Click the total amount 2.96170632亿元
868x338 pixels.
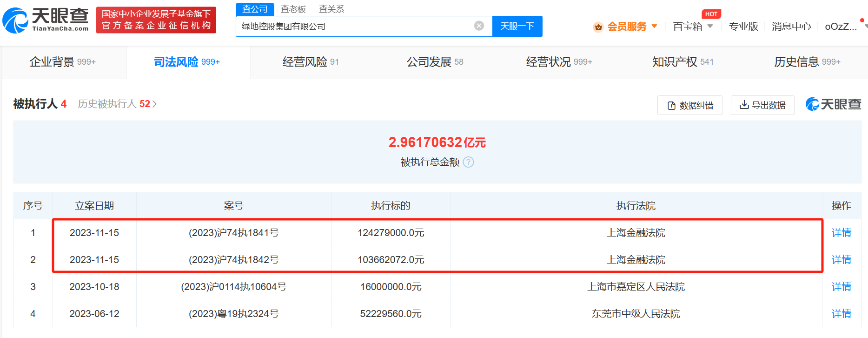click(437, 142)
